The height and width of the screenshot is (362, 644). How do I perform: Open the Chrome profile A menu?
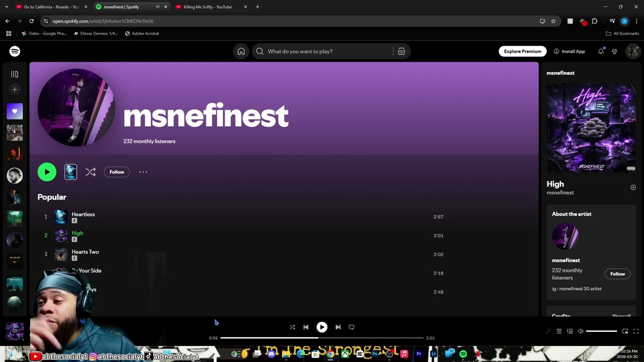624,21
